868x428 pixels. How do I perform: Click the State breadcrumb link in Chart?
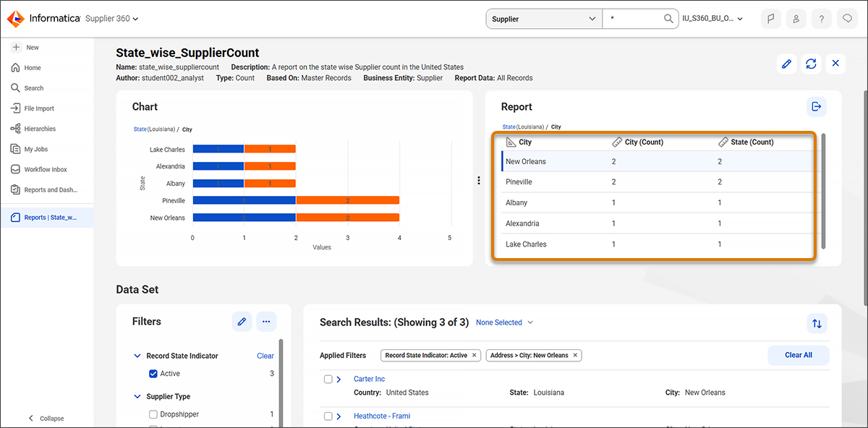pyautogui.click(x=140, y=129)
